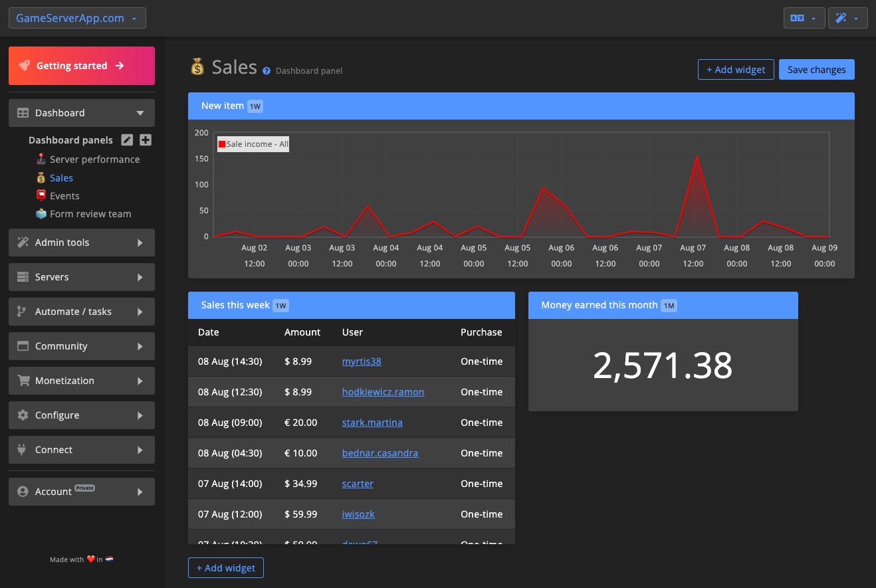876x588 pixels.
Task: Open user scarter profile link
Action: tap(358, 484)
